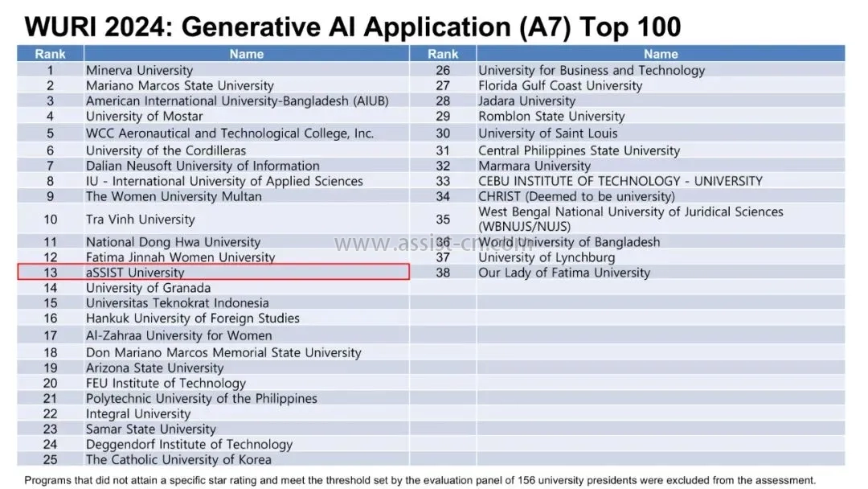
Task: Select the "Minerva University" cell
Action: tap(140, 70)
